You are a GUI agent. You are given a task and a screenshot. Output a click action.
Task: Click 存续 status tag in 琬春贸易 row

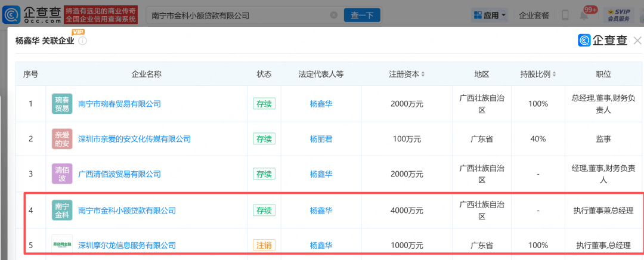[x=264, y=104]
